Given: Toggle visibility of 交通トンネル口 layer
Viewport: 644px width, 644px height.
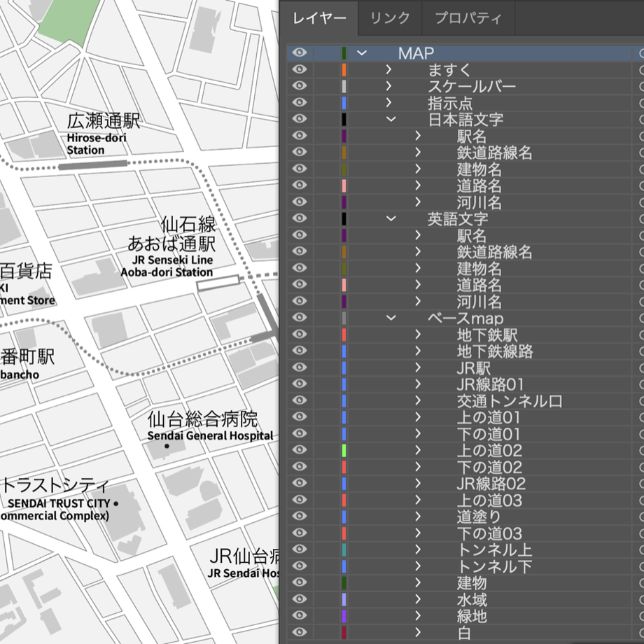Looking at the screenshot, I should coord(300,400).
